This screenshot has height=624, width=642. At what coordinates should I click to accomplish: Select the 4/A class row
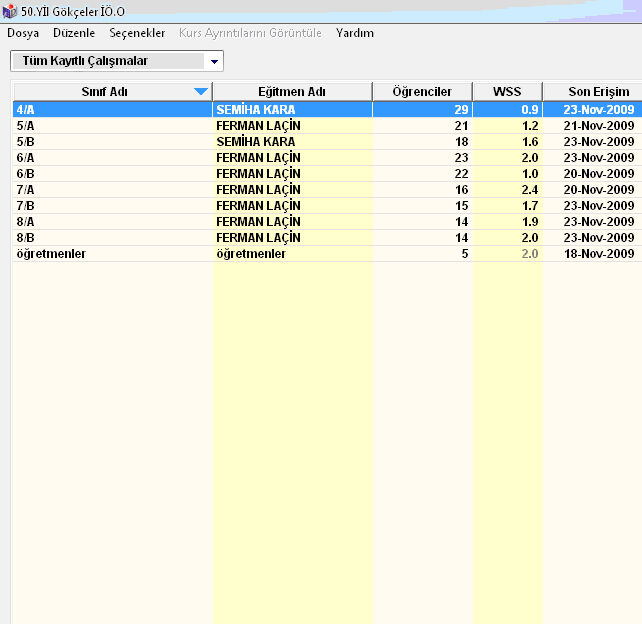pyautogui.click(x=327, y=110)
